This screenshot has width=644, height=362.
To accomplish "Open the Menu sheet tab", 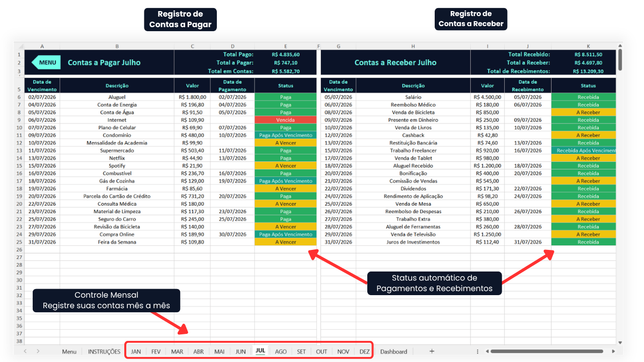I will [x=69, y=351].
